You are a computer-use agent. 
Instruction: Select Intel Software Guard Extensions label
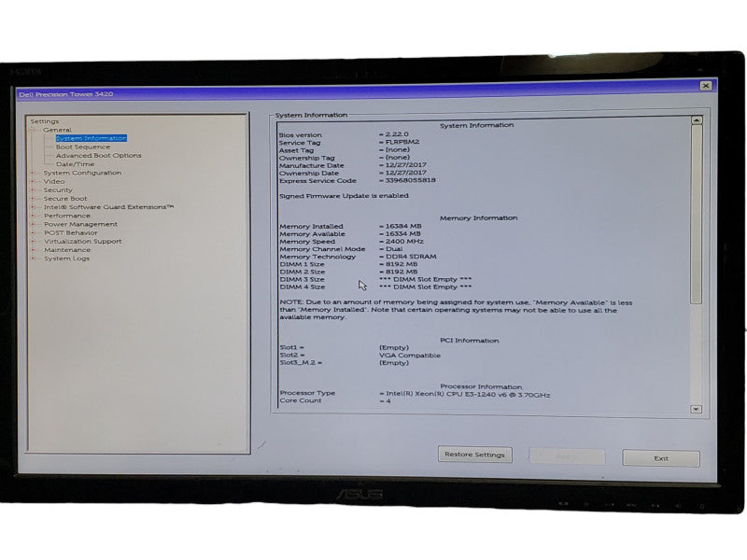click(108, 207)
